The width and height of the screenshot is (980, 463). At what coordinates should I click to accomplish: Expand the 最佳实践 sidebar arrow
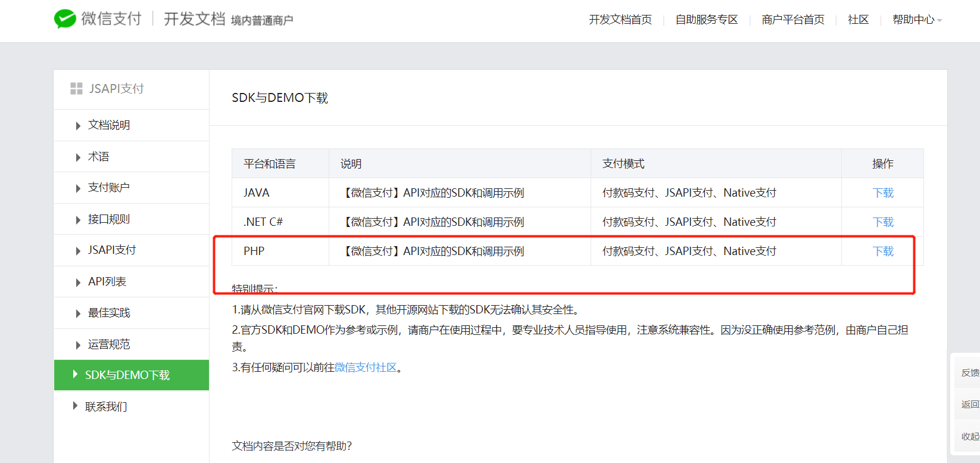tap(78, 313)
